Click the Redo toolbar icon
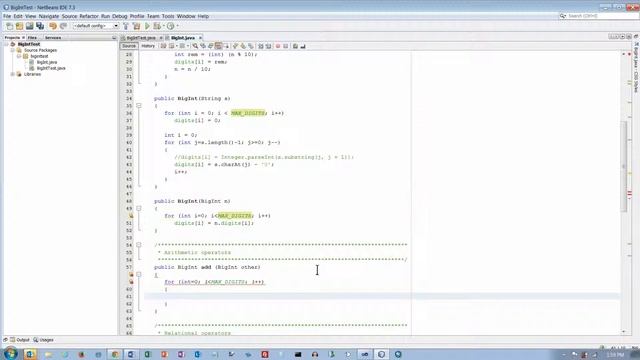The image size is (640, 360). [63, 26]
